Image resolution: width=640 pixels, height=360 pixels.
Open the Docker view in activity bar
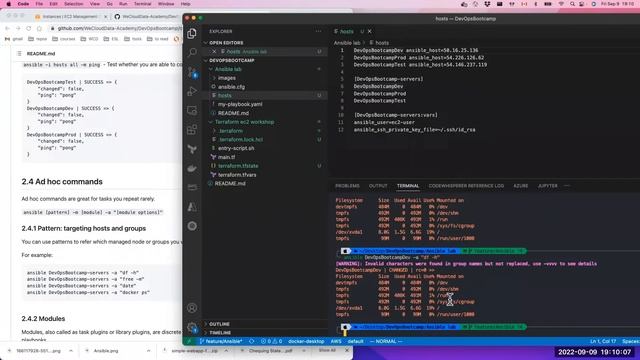tap(192, 168)
